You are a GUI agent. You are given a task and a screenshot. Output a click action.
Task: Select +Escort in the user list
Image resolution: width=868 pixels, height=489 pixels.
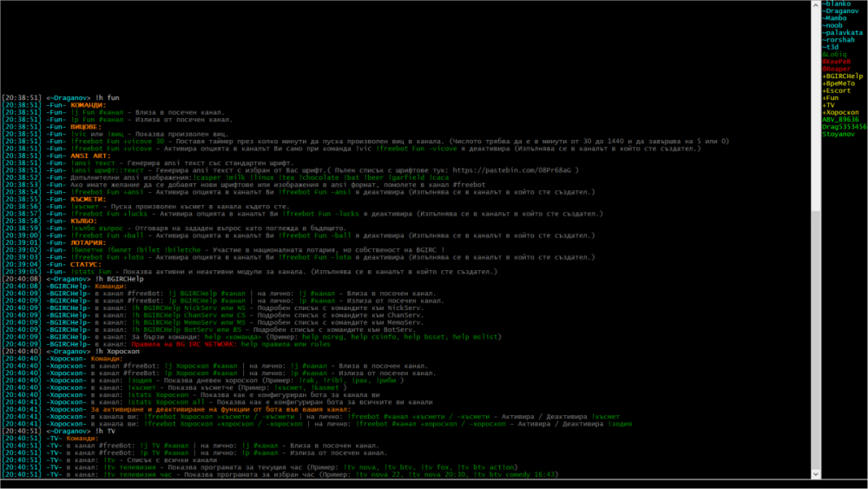pyautogui.click(x=837, y=90)
